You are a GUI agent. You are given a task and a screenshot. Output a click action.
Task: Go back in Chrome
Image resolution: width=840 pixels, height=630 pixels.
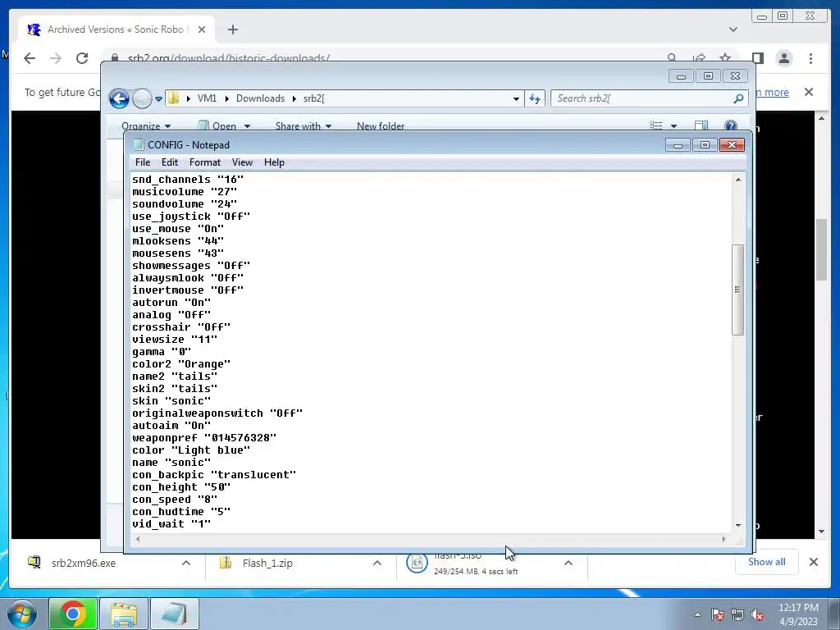pos(30,58)
